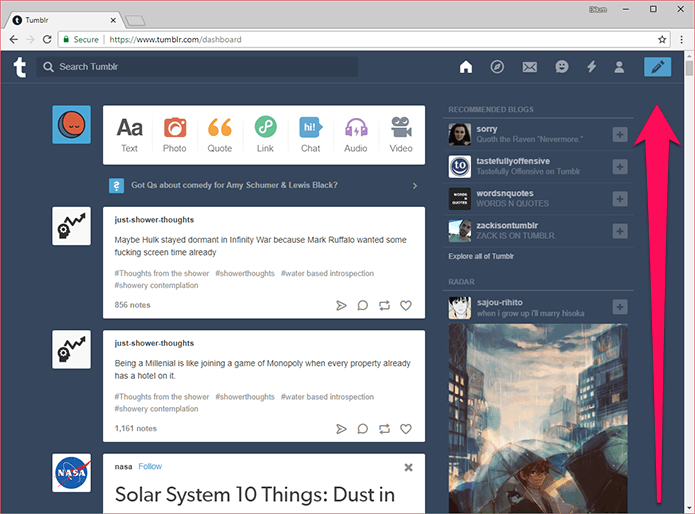Follow wordsnquotes via plus button
The image size is (695, 514).
[x=620, y=199]
